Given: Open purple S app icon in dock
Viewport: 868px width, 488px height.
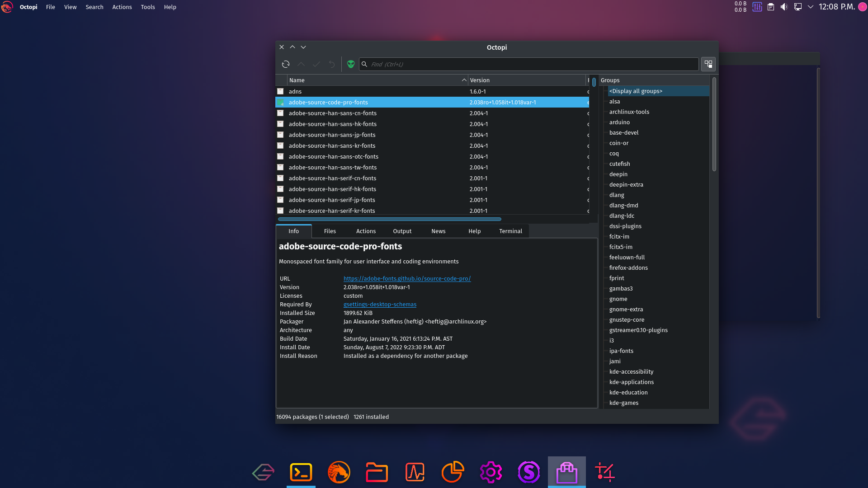Looking at the screenshot, I should click(x=529, y=472).
